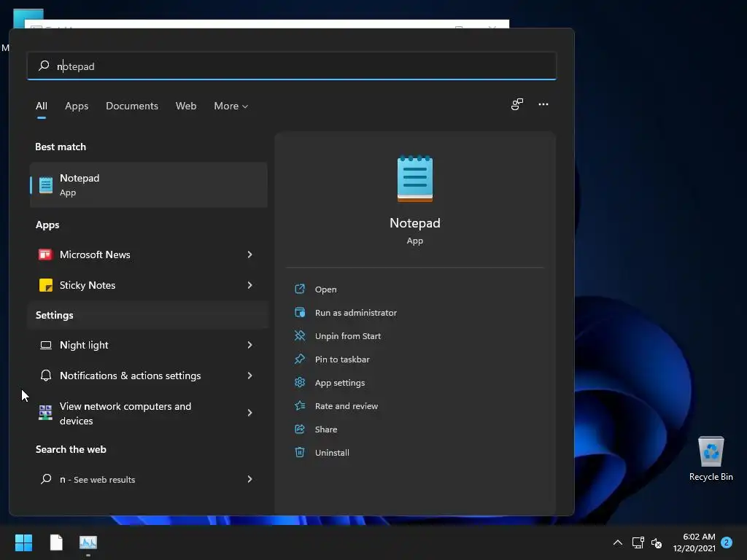Expand Microsoft News result chevron

coord(249,254)
